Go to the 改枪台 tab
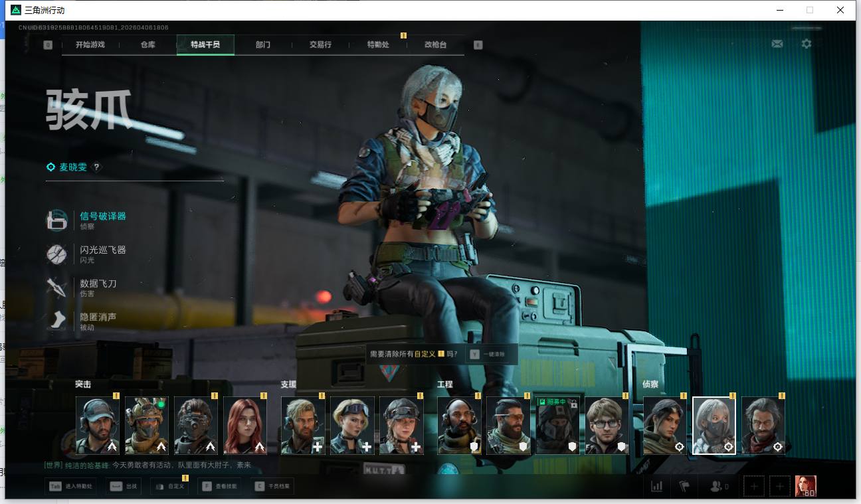This screenshot has height=504, width=861. 435,45
